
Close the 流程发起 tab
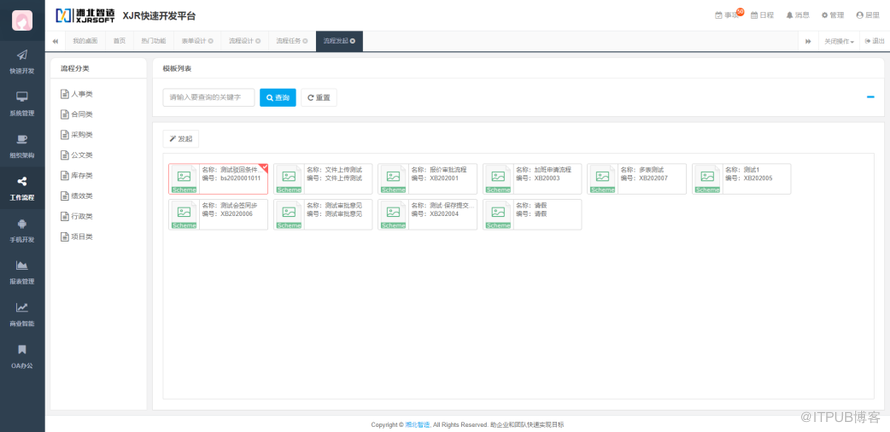353,41
